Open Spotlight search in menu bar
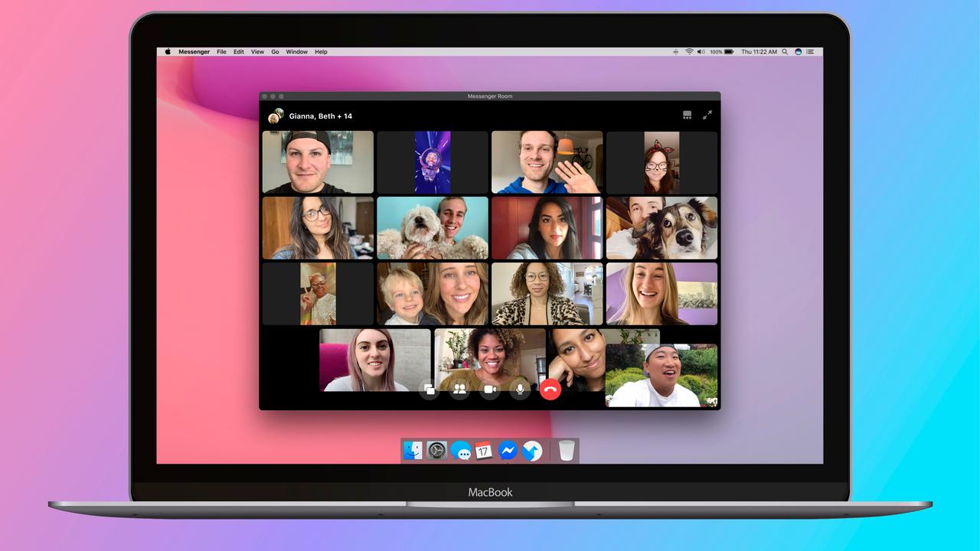Image resolution: width=980 pixels, height=551 pixels. pos(786,52)
